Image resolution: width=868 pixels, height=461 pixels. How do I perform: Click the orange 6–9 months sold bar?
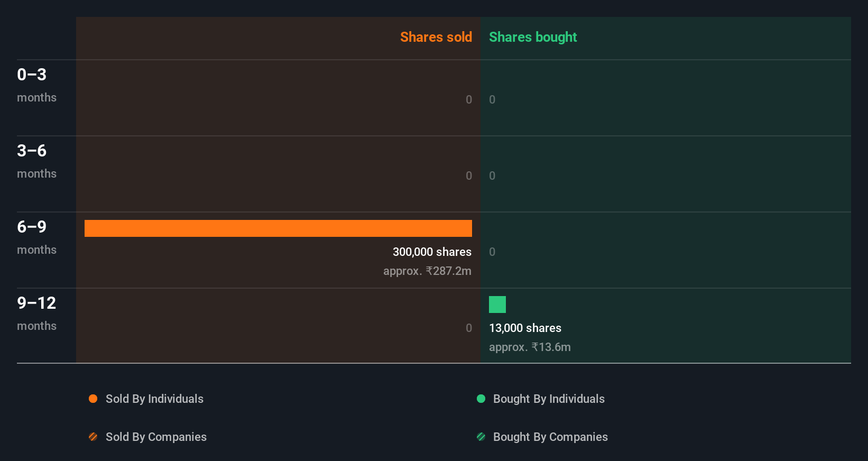(278, 228)
